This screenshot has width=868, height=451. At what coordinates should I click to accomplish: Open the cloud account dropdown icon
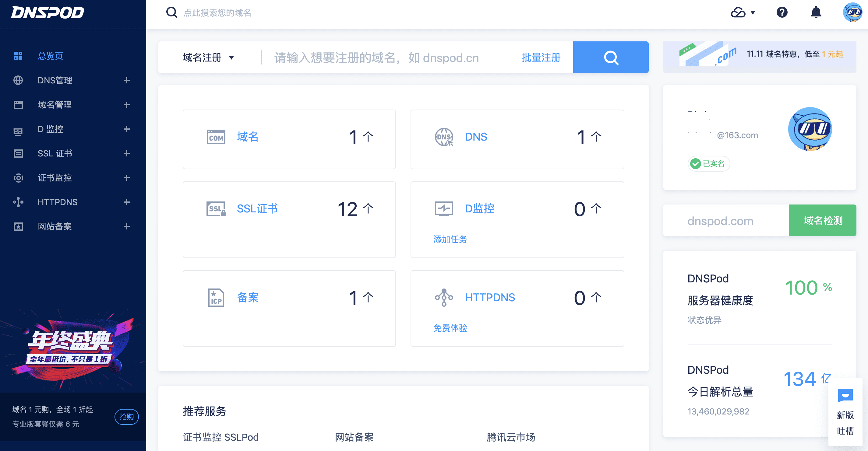(x=743, y=12)
